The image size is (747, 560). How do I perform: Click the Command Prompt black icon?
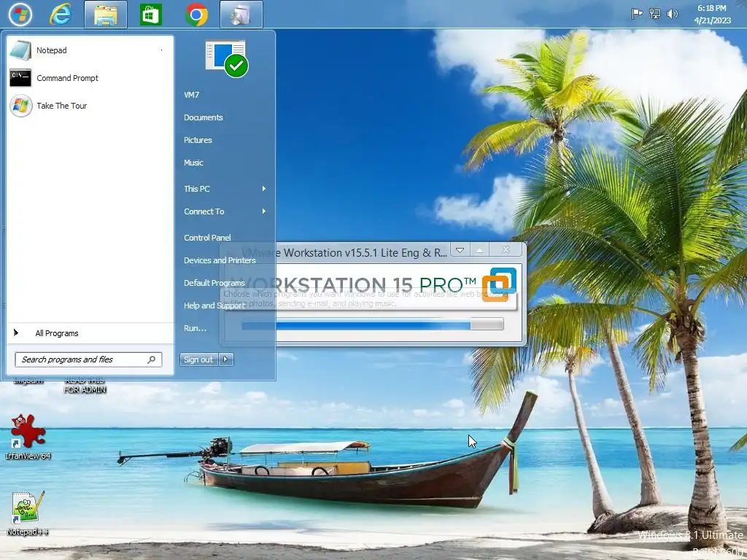20,78
